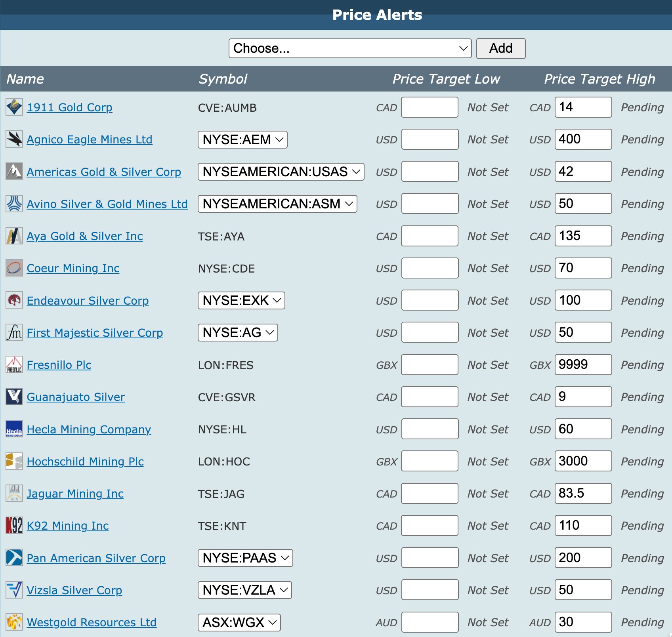Screen dimensions: 672x637
Task: Focus Hochschild high target field showing 3000
Action: (583, 461)
